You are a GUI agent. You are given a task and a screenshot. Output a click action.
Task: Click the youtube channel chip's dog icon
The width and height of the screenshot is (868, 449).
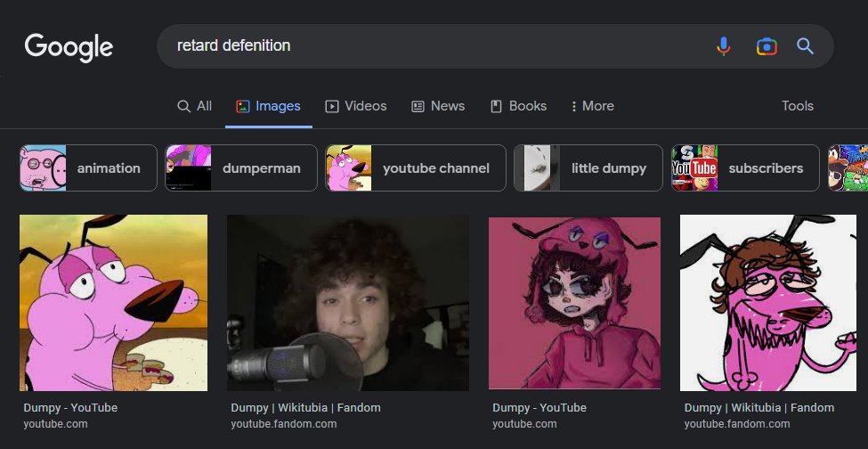(348, 167)
